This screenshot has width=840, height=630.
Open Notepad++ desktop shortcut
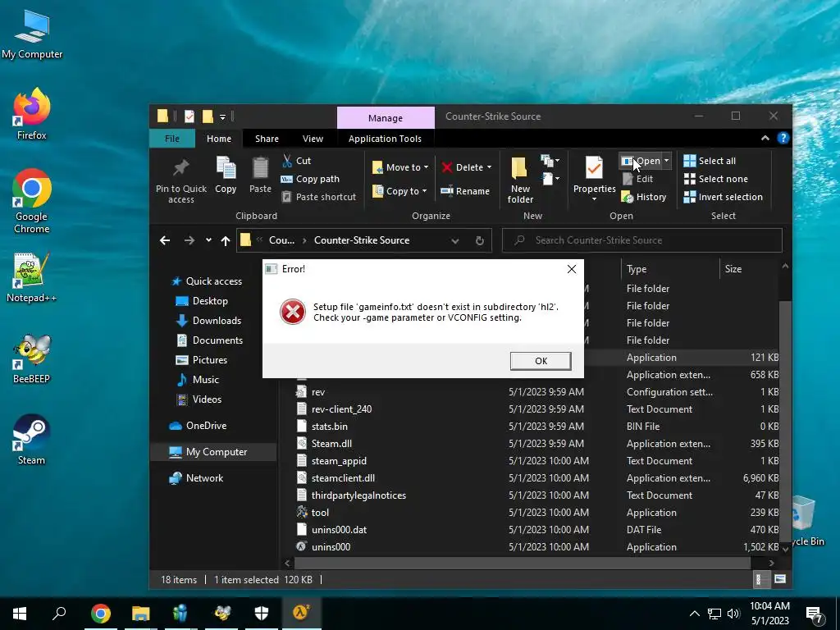pos(31,277)
